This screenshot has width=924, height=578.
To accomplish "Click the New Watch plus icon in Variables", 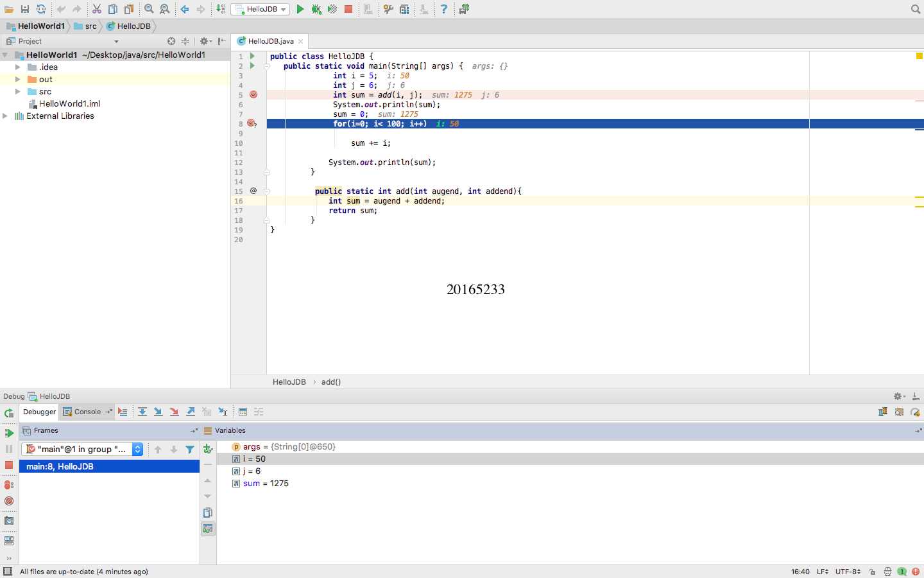I will pyautogui.click(x=208, y=449).
